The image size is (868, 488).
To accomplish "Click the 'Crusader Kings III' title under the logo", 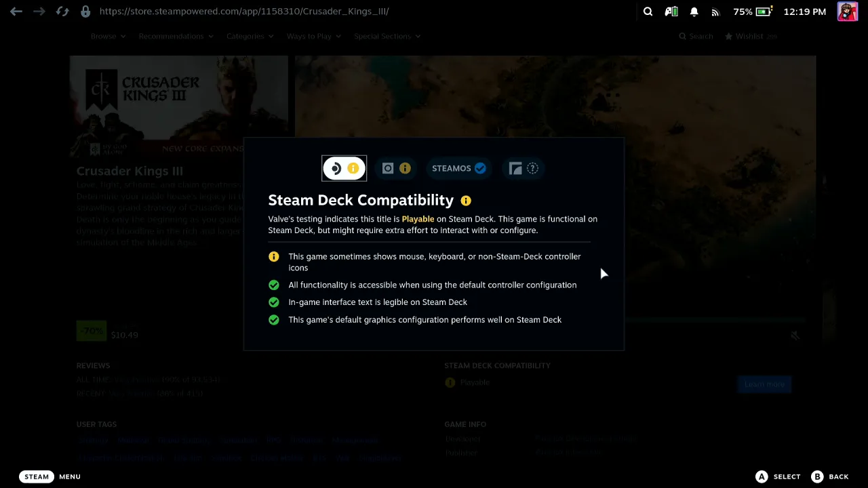I will (130, 171).
